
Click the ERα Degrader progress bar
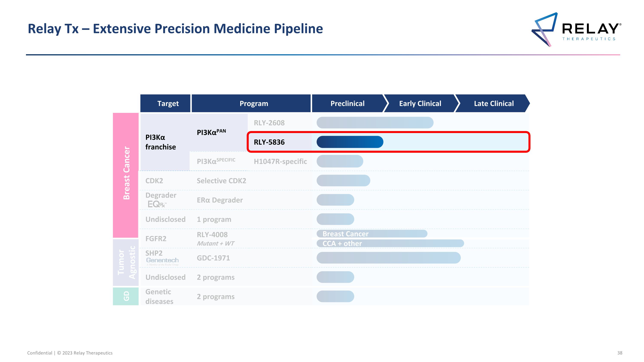tap(335, 200)
